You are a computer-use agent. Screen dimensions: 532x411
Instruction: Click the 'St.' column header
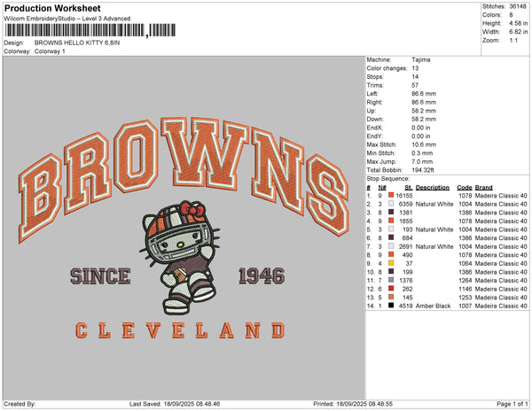pos(409,188)
